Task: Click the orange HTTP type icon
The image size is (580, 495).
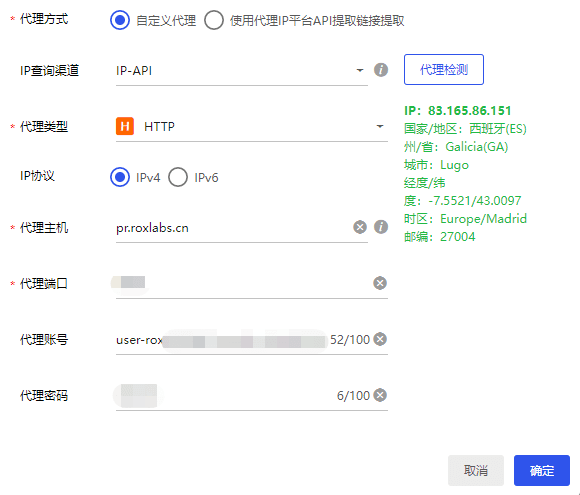Action: tap(125, 126)
